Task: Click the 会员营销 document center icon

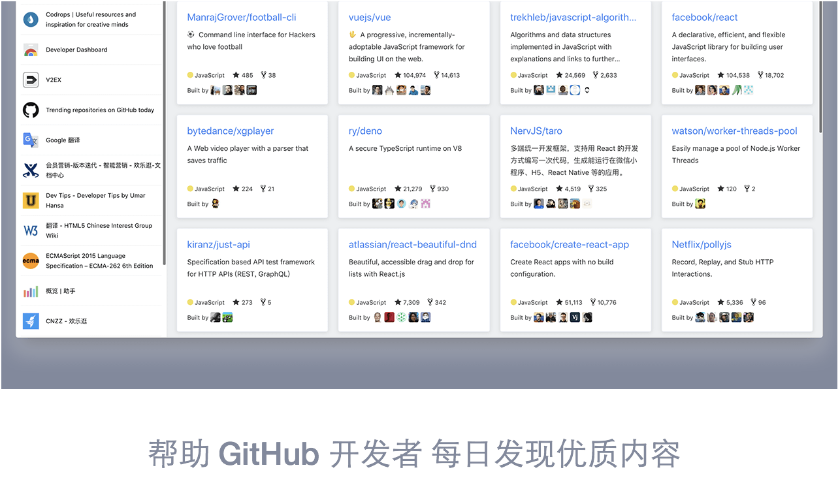Action: pyautogui.click(x=31, y=170)
